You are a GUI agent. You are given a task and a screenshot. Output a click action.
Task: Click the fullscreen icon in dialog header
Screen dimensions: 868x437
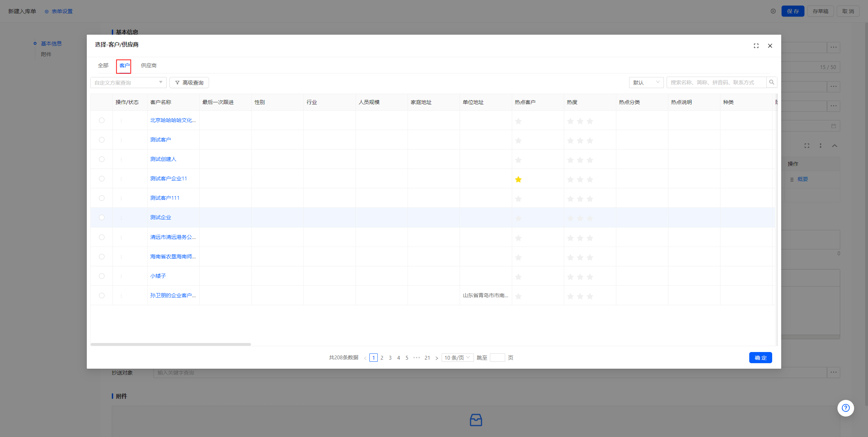[x=756, y=46]
